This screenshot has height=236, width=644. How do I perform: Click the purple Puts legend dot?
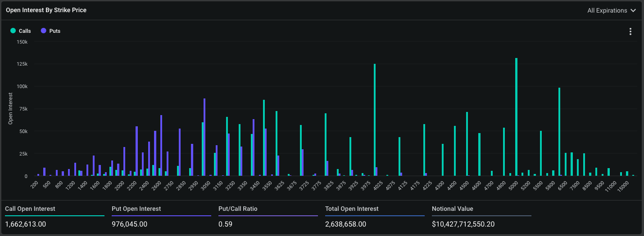43,31
